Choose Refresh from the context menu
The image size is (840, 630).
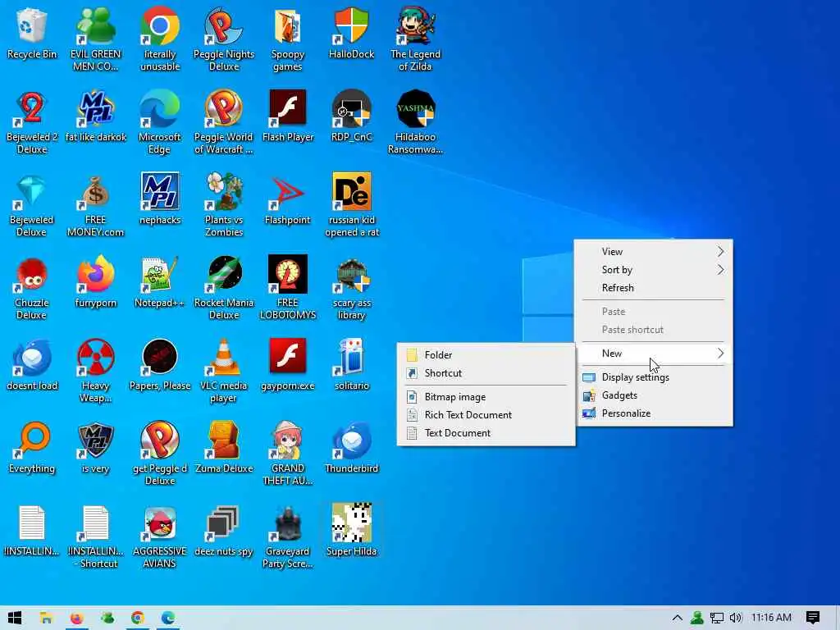click(x=653, y=288)
